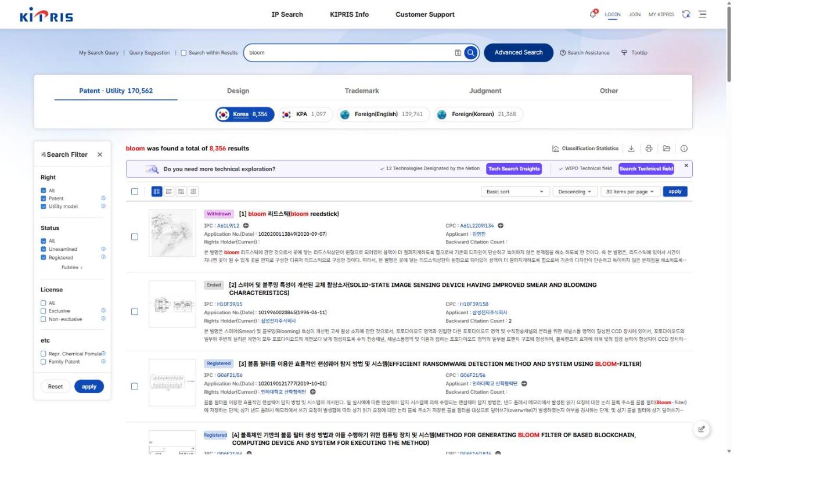Screen dimensions: 813x504
Task: Switch to the Judgment tab
Action: tap(485, 91)
